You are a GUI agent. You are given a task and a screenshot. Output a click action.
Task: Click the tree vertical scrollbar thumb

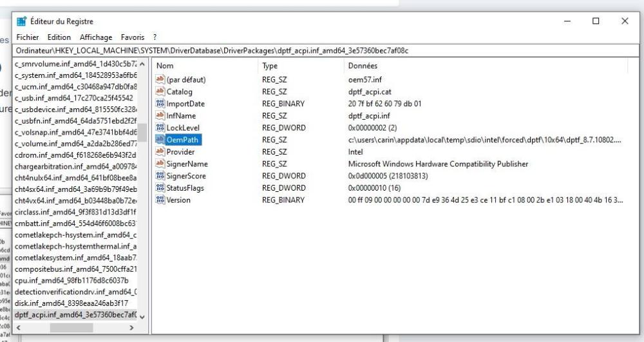[x=142, y=133]
